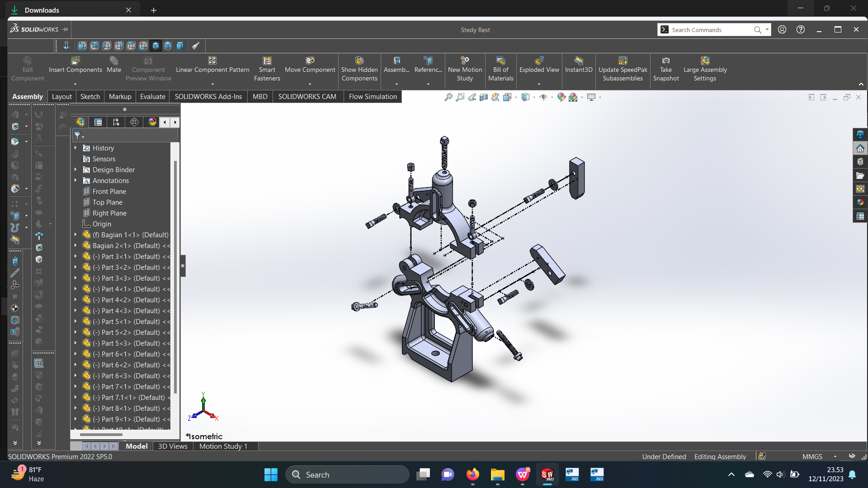The image size is (868, 488).
Task: Open the SOLIDWORKS Add-Ins tab
Action: tap(208, 97)
